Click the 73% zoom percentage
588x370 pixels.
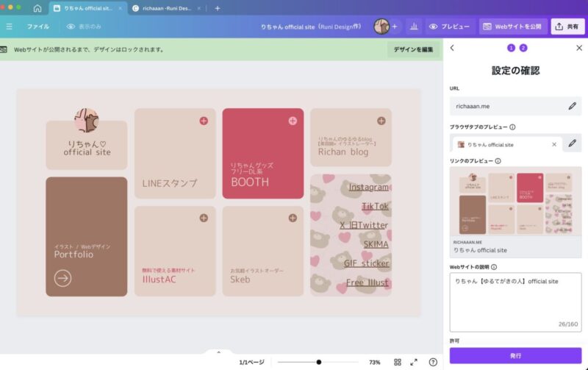point(374,363)
